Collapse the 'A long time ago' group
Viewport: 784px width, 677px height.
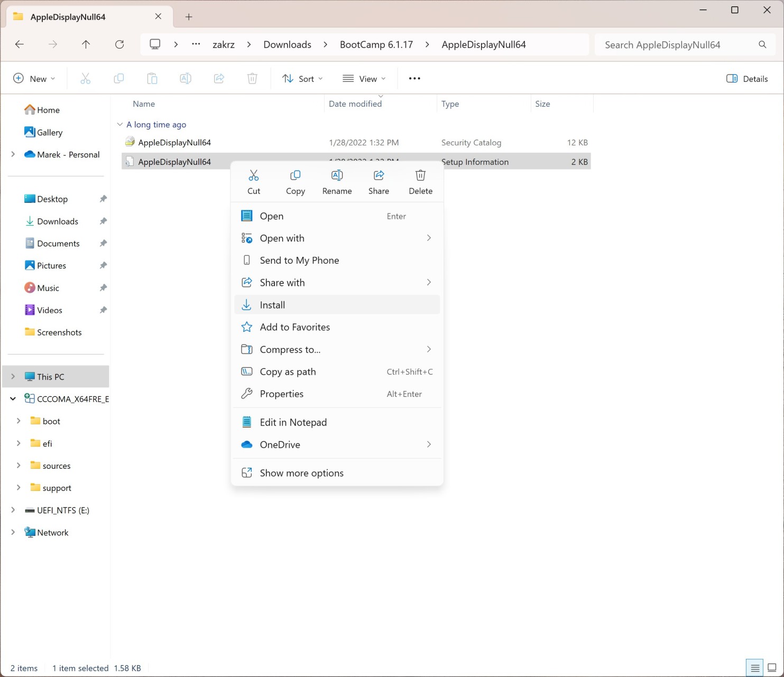(x=120, y=125)
